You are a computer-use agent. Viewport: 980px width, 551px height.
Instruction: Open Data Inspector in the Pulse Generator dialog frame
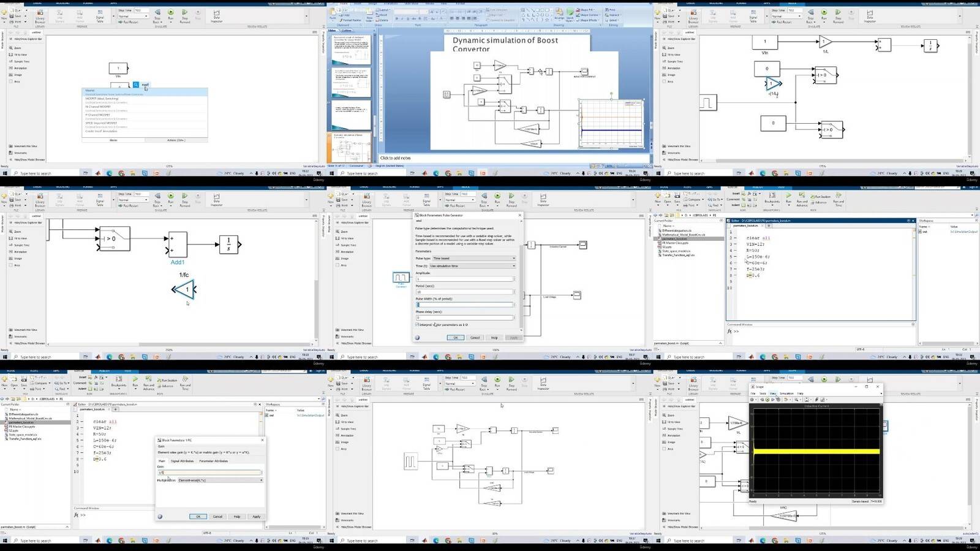coord(543,198)
